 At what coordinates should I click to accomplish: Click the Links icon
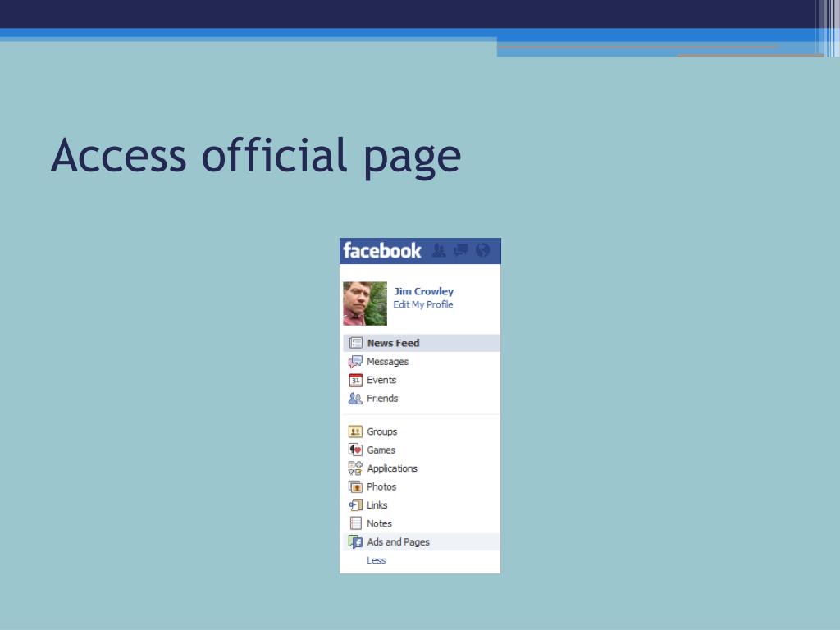click(355, 505)
